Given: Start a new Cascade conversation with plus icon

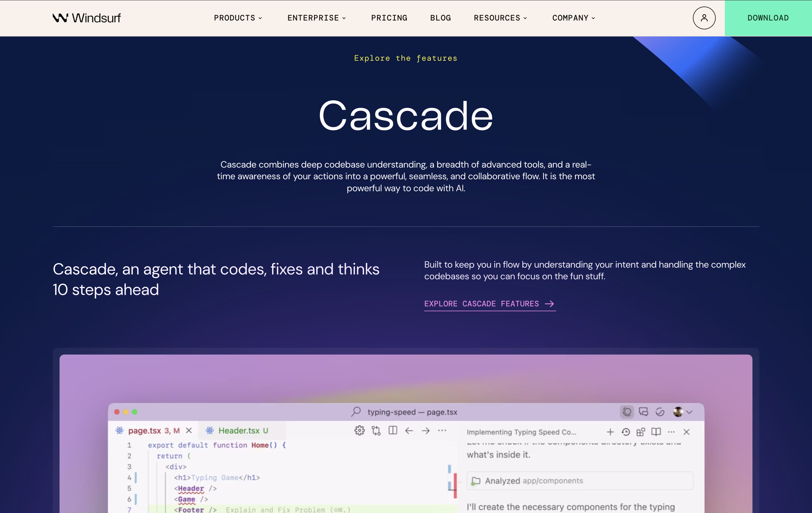Looking at the screenshot, I should coord(610,432).
